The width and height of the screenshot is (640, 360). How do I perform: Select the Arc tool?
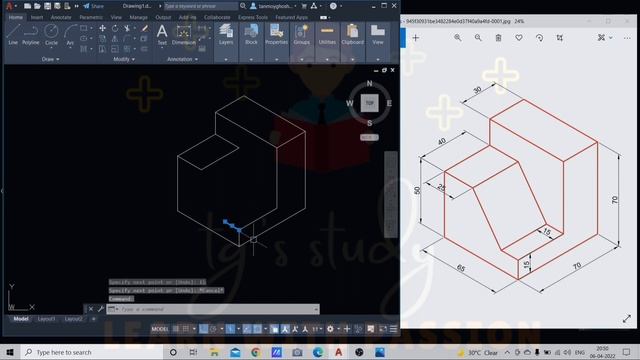tap(70, 34)
